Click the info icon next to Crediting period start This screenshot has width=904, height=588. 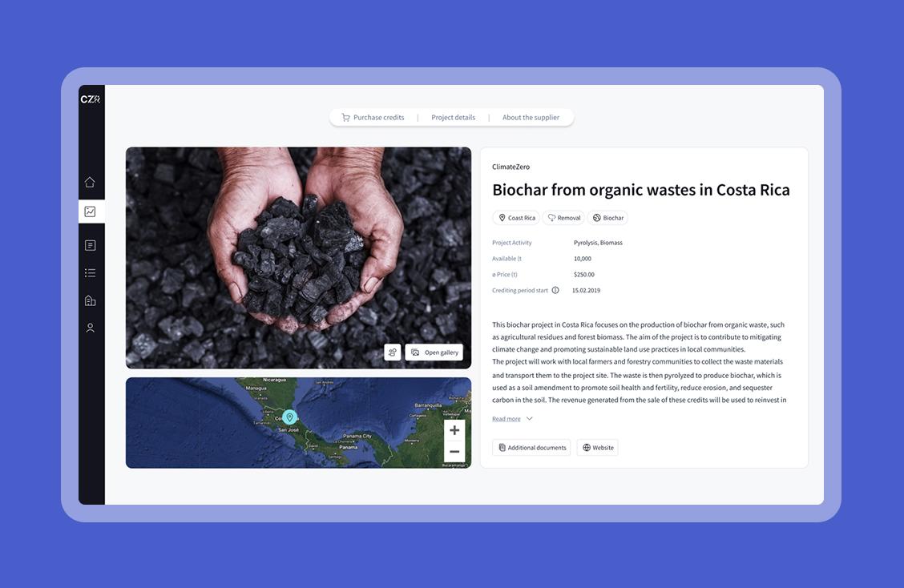click(x=555, y=291)
